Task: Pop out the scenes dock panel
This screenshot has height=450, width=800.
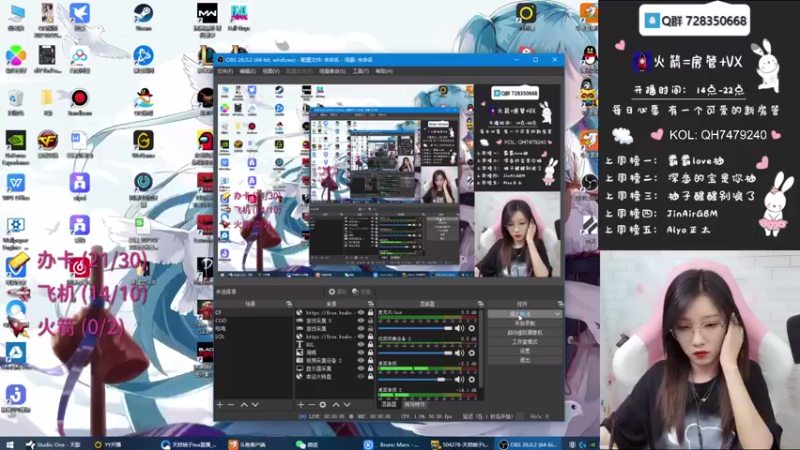Action: [289, 304]
